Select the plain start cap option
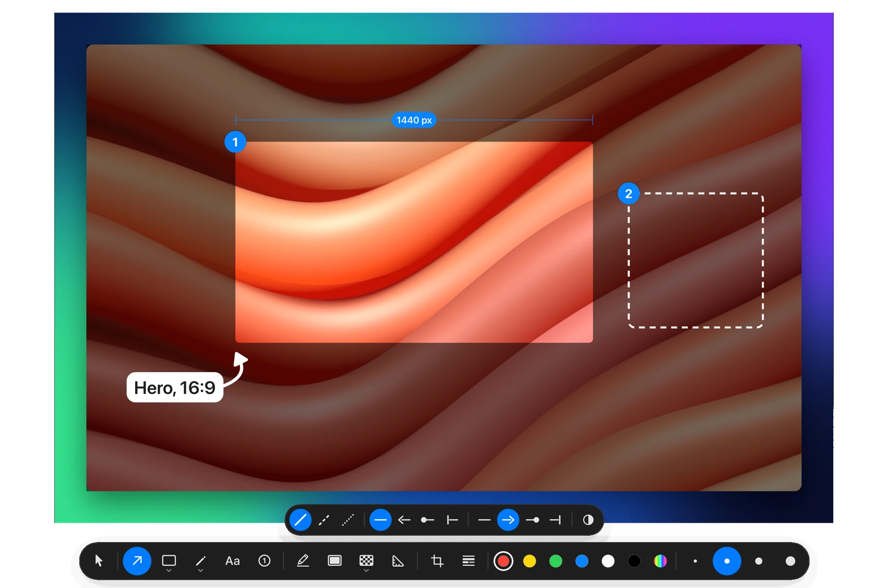 [x=380, y=520]
